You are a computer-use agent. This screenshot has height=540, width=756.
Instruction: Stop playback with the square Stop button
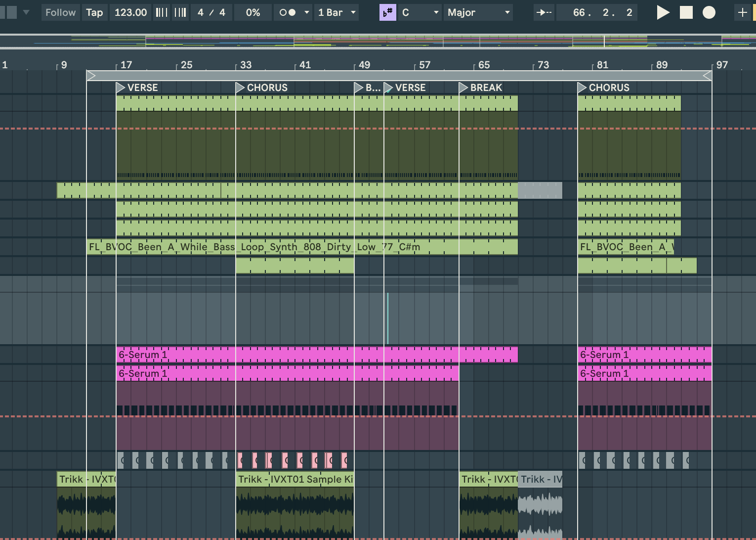686,12
